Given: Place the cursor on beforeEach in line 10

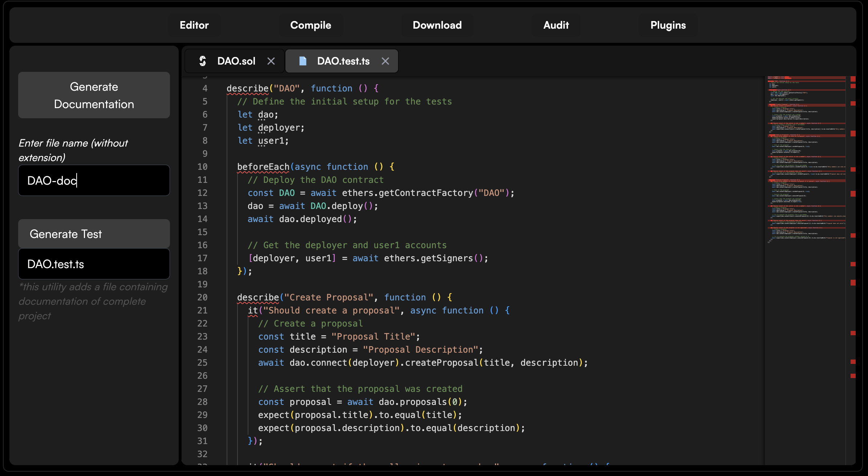Looking at the screenshot, I should click(263, 167).
